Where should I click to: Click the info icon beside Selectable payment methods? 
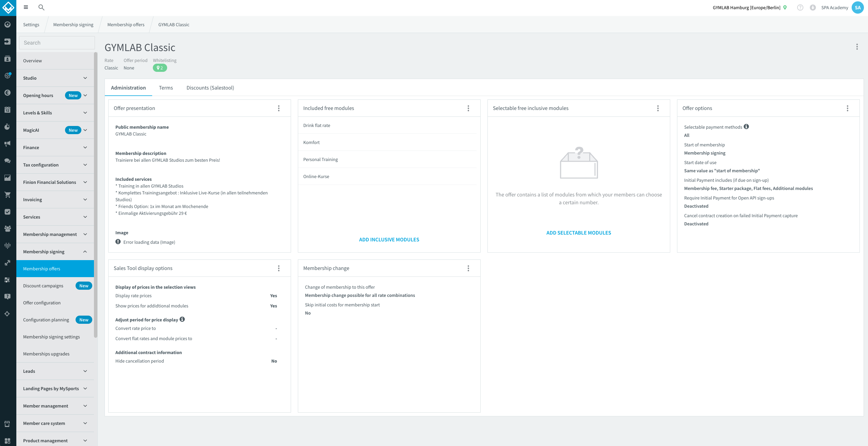click(x=746, y=127)
